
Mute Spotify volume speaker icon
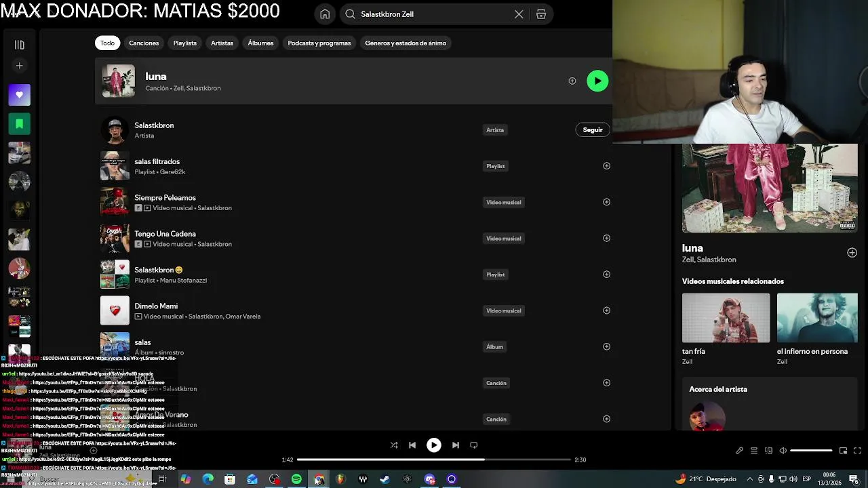click(783, 451)
